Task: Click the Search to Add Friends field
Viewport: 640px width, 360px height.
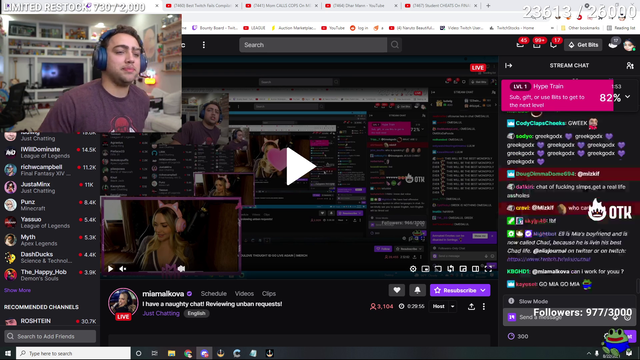Action: pos(50,336)
